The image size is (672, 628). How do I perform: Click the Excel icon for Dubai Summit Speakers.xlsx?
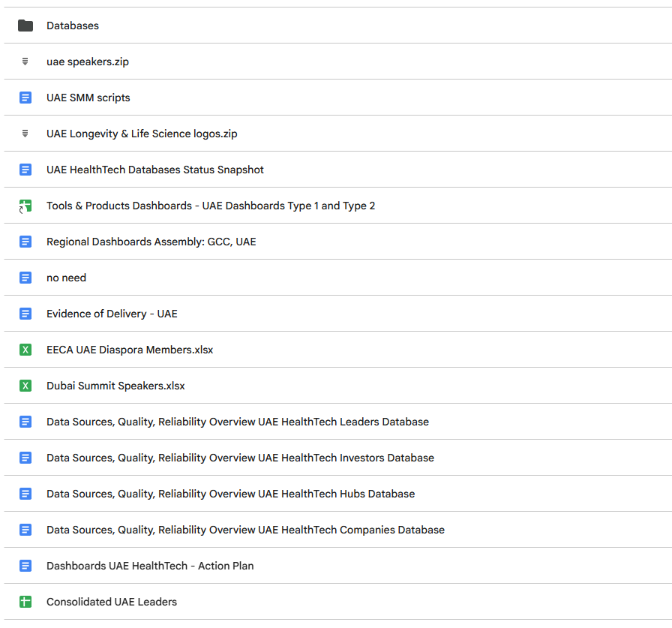coord(25,386)
